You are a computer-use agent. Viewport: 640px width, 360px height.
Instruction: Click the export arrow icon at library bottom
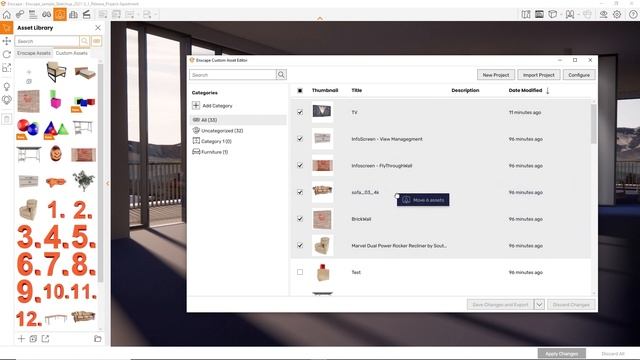pyautogui.click(x=45, y=339)
